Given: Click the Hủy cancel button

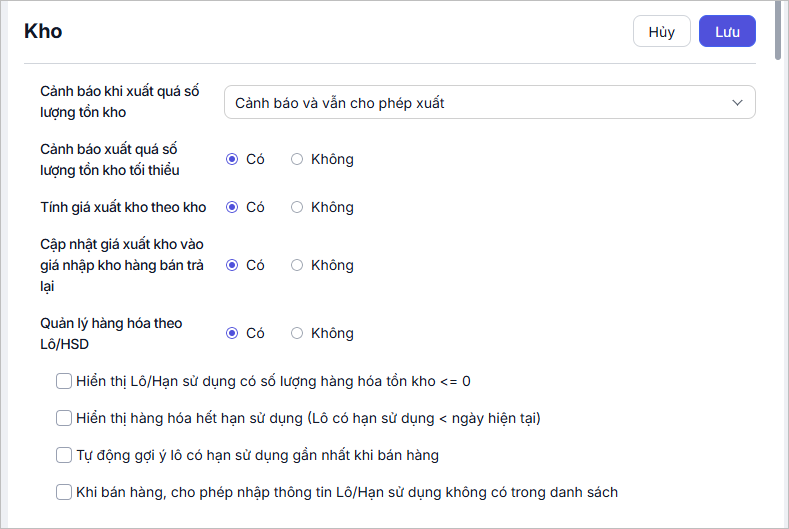Looking at the screenshot, I should [662, 31].
